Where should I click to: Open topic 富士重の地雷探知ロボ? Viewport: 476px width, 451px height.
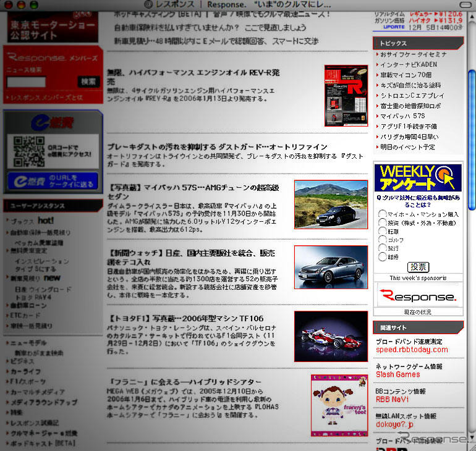pos(410,106)
